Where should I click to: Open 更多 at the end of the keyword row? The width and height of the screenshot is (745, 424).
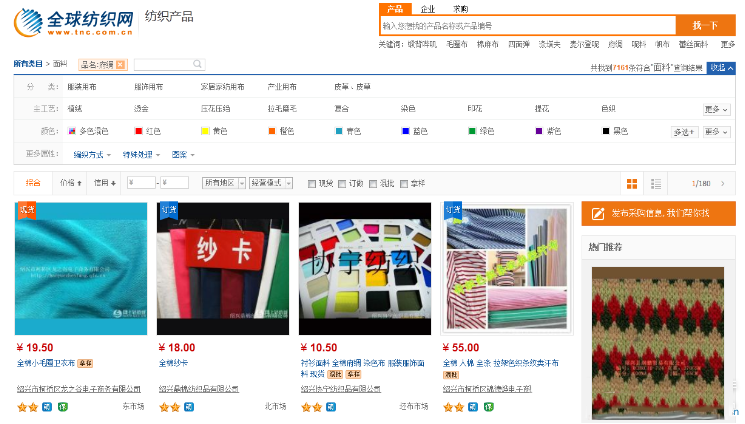click(x=727, y=44)
